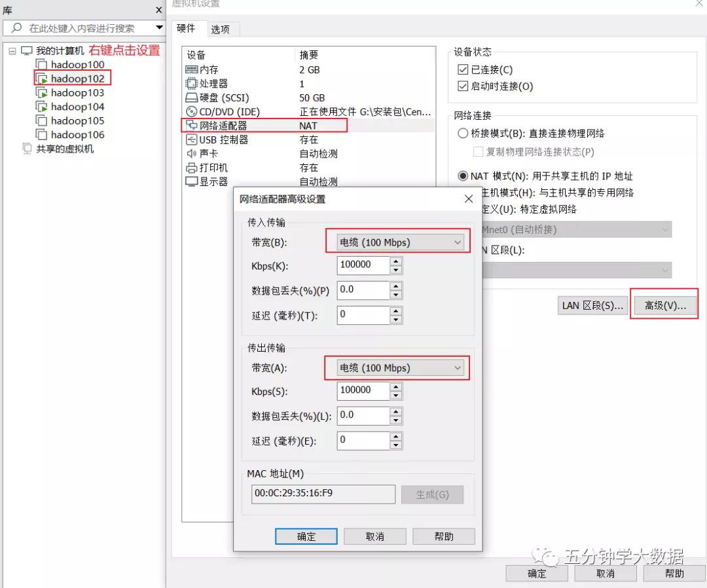The width and height of the screenshot is (707, 588).
Task: Select the 声卡 sound card icon
Action: (190, 153)
